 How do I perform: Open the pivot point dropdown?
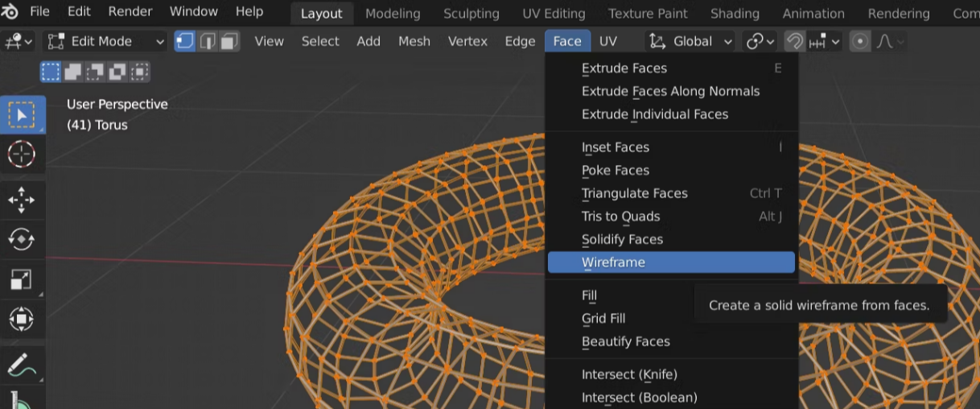(x=760, y=42)
